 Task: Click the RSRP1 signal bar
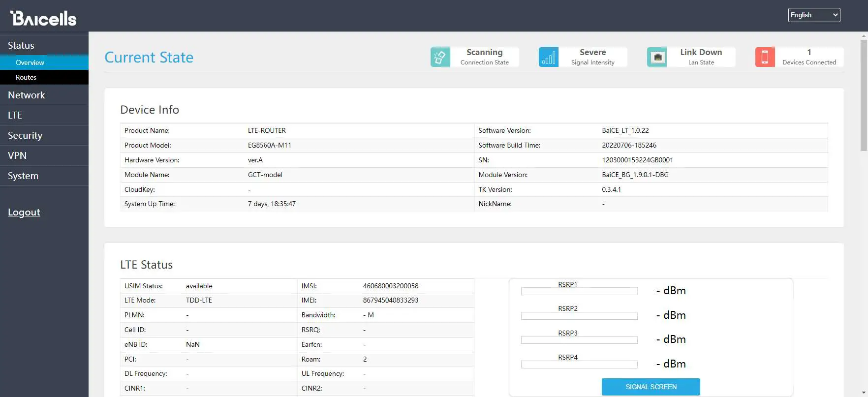pyautogui.click(x=579, y=291)
